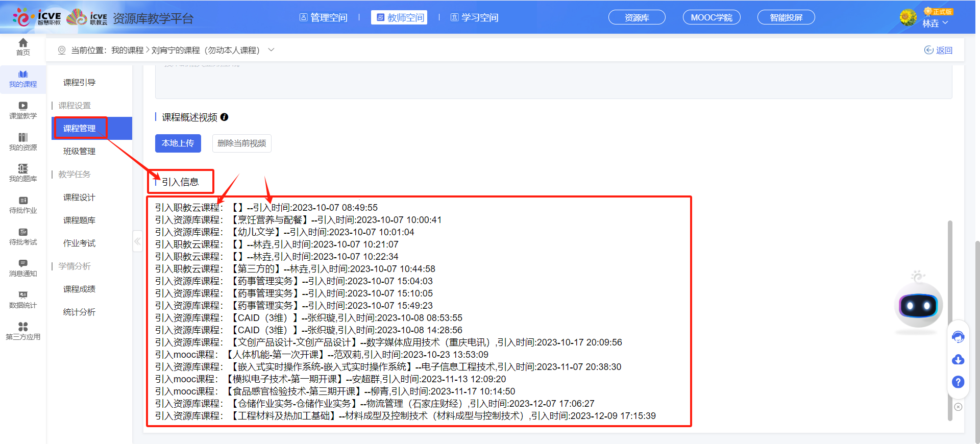Open 待批作业 sidebar icon
The height and width of the screenshot is (444, 980).
[23, 204]
